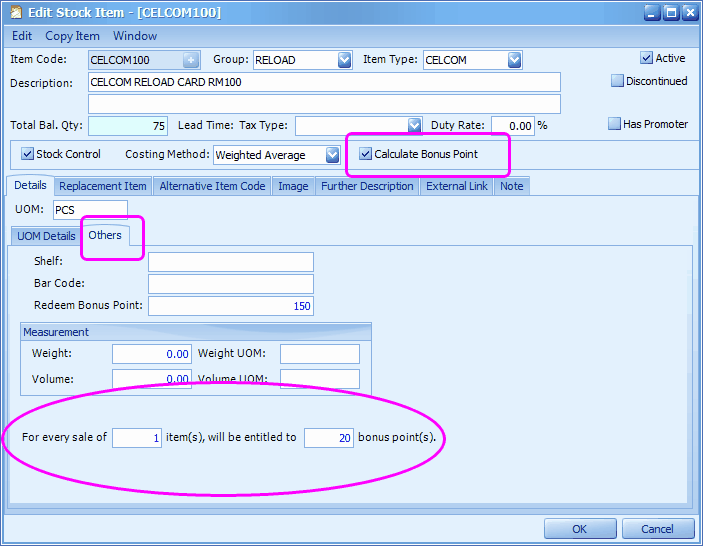Open the Alternative Item Code tab
This screenshot has height=546, width=703.
212,186
